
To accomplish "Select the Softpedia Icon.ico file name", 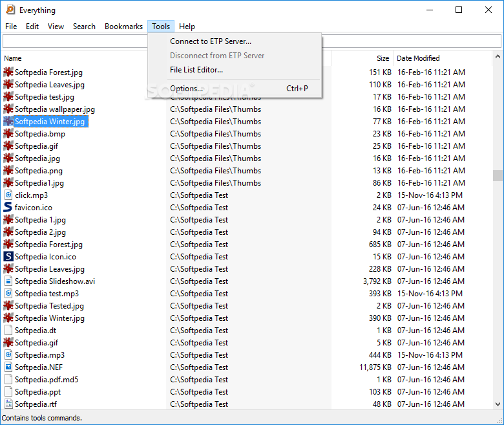I will [x=45, y=256].
